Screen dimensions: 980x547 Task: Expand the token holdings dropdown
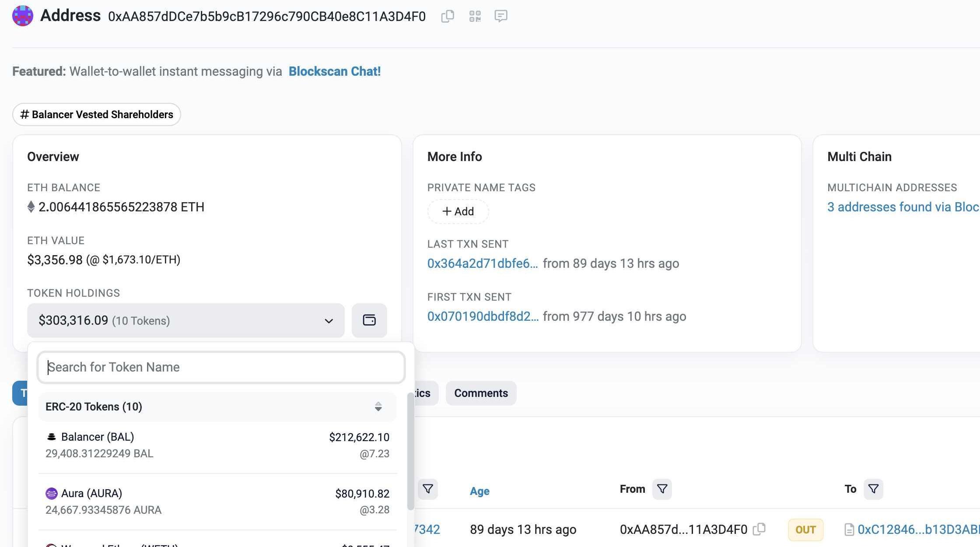point(186,320)
